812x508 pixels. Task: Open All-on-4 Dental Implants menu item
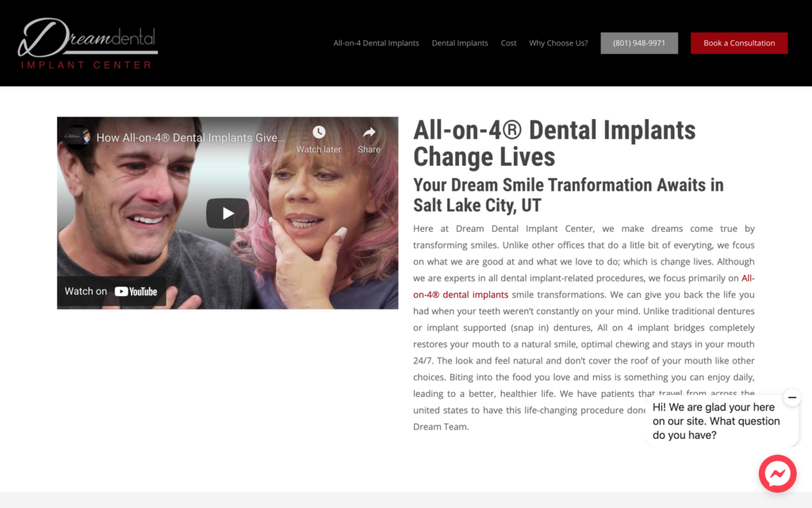[x=376, y=43]
